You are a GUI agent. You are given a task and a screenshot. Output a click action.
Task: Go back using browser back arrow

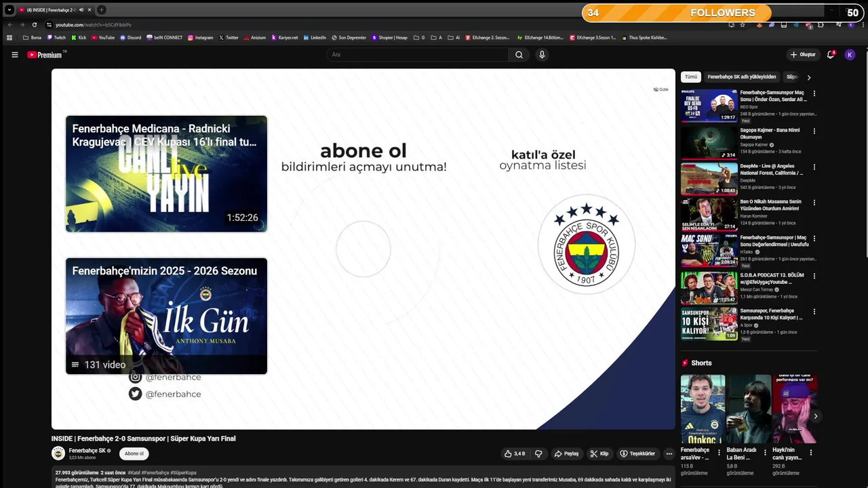[x=10, y=25]
